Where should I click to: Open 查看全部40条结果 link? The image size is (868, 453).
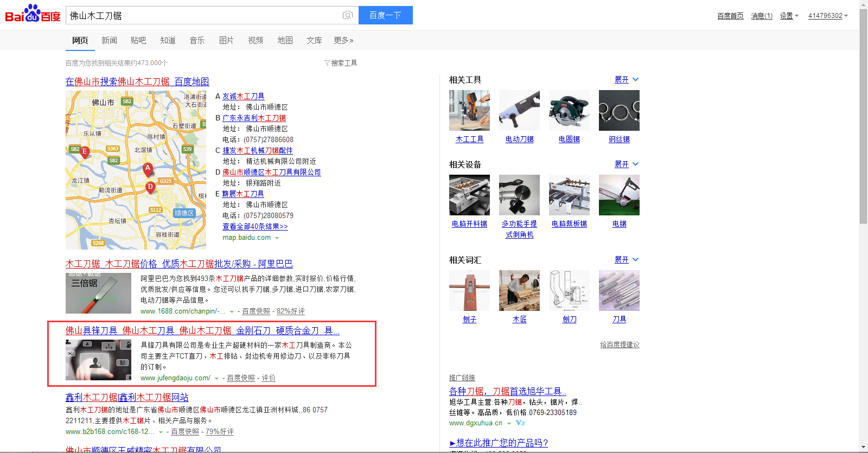(255, 227)
